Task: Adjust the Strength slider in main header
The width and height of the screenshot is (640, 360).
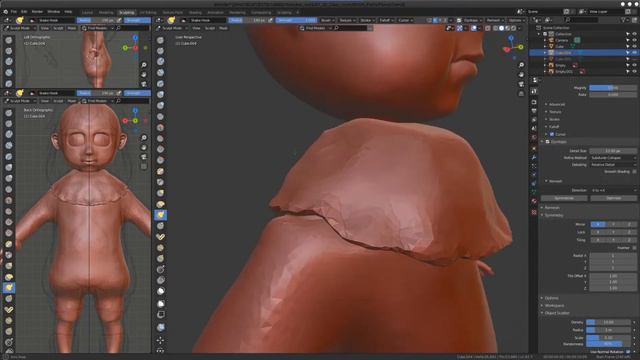Action: (296, 20)
